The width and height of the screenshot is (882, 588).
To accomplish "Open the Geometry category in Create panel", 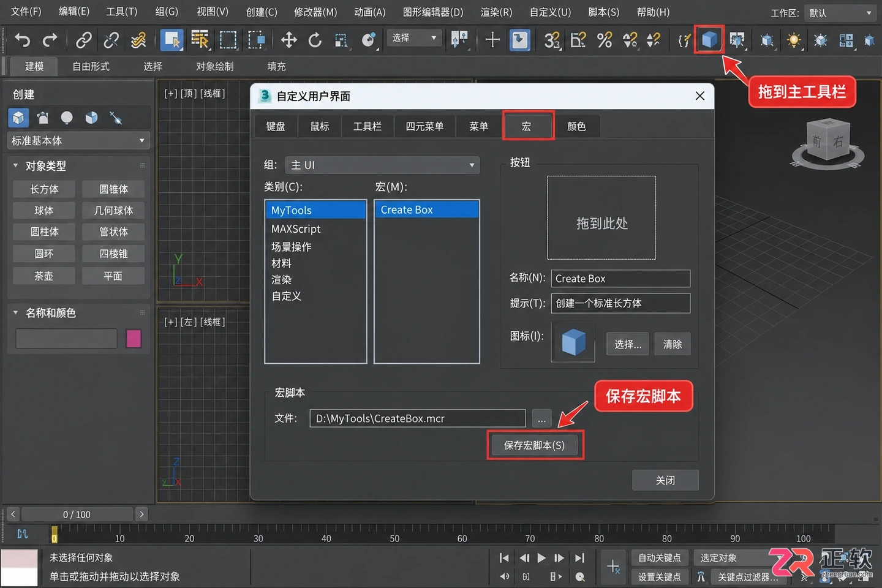I will [18, 118].
